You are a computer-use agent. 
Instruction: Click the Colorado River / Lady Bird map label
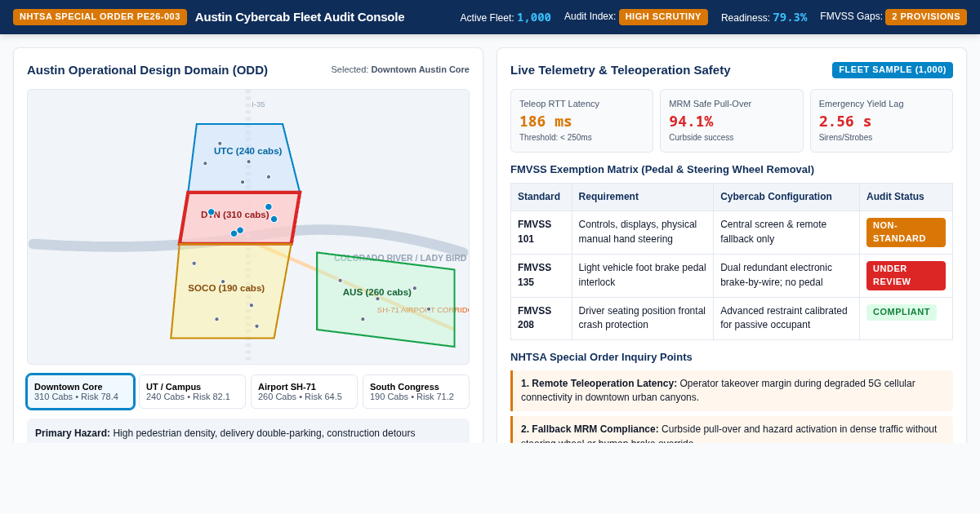(400, 258)
